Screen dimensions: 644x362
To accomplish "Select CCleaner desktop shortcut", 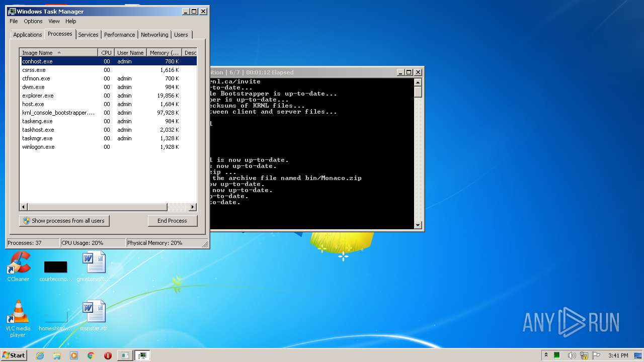I will click(18, 267).
